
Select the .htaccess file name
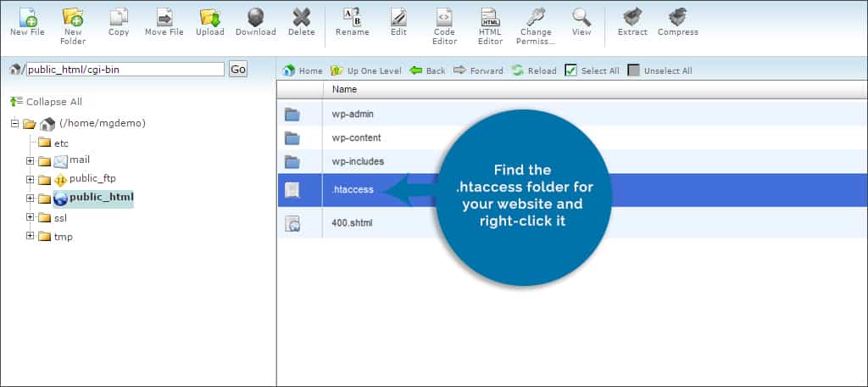tap(353, 189)
